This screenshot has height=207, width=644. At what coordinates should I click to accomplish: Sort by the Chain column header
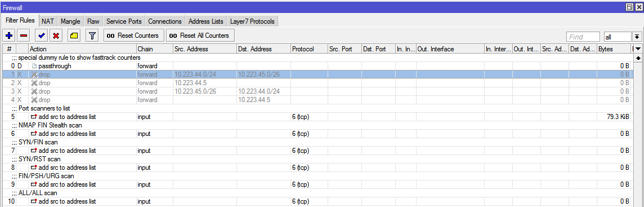coord(154,49)
